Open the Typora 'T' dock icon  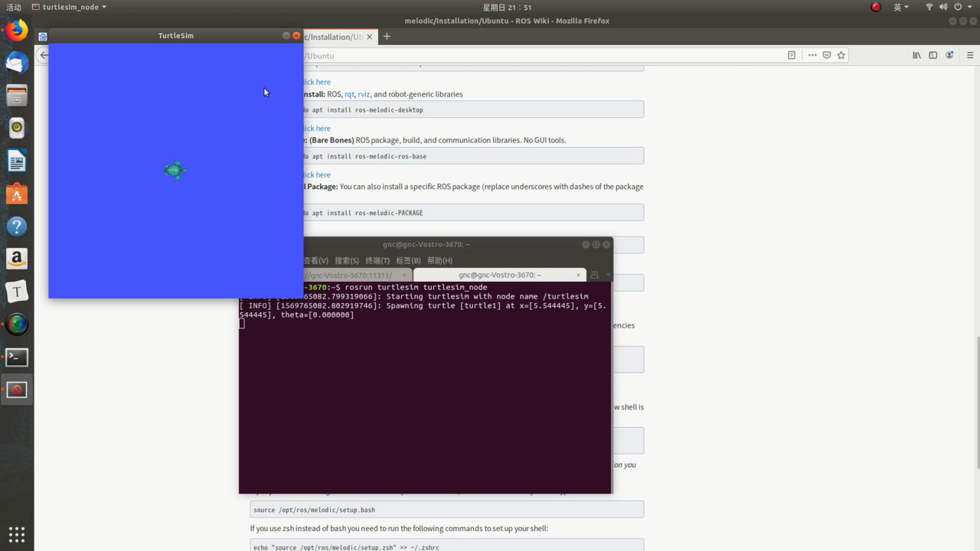click(17, 292)
